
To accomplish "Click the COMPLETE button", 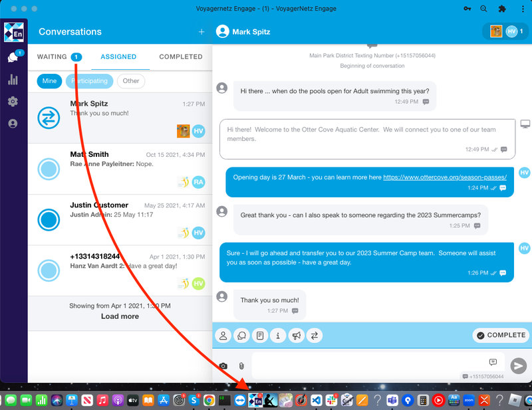I will point(501,336).
